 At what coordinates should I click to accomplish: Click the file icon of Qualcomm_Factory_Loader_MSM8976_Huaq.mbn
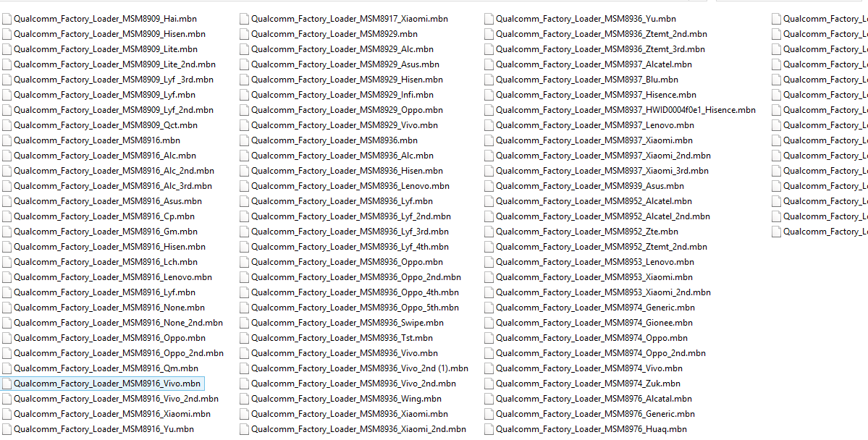489,428
